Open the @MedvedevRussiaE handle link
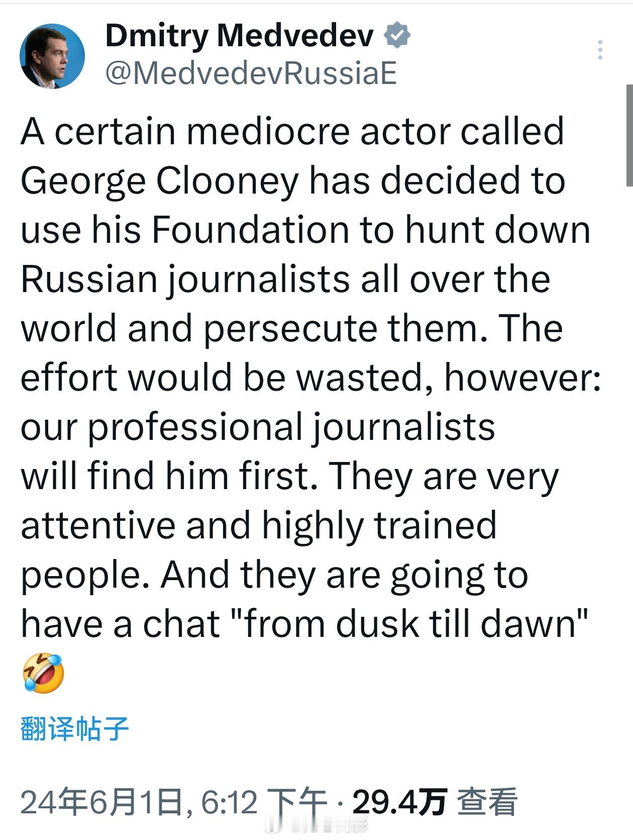 pyautogui.click(x=251, y=73)
